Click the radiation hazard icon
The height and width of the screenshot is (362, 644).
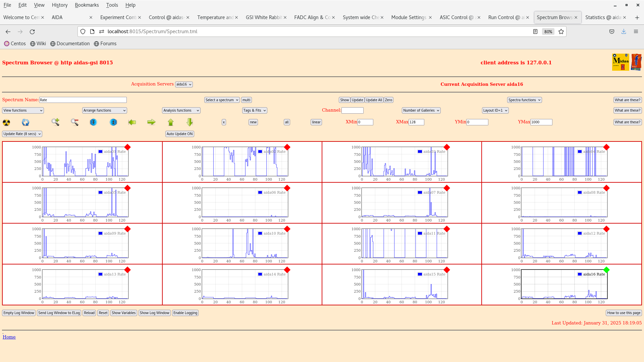(x=6, y=122)
